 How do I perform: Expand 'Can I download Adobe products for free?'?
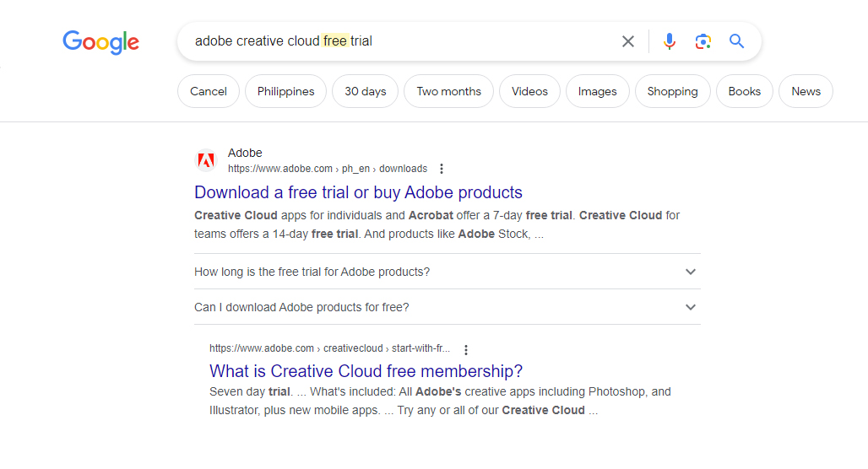point(448,307)
